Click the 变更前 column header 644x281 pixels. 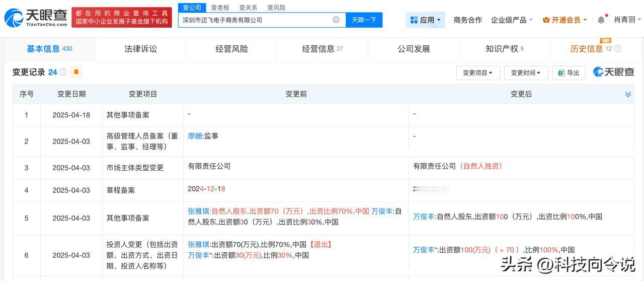coord(296,94)
